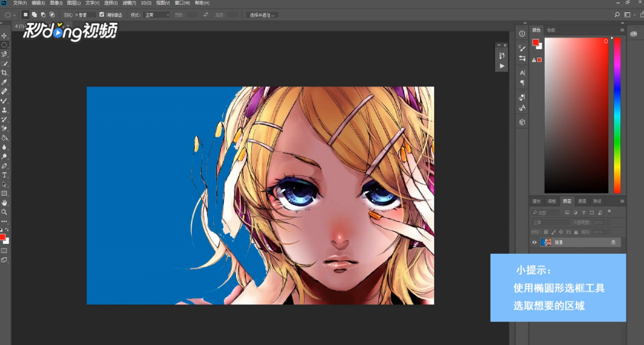
Task: Select the Blur tool
Action: tap(4, 147)
